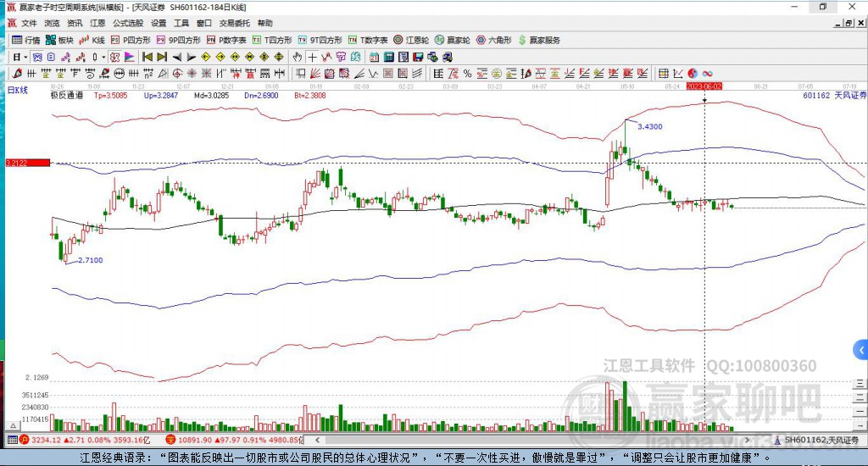This screenshot has width=868, height=466.
Task: Switch to K线 chart view
Action: point(92,40)
